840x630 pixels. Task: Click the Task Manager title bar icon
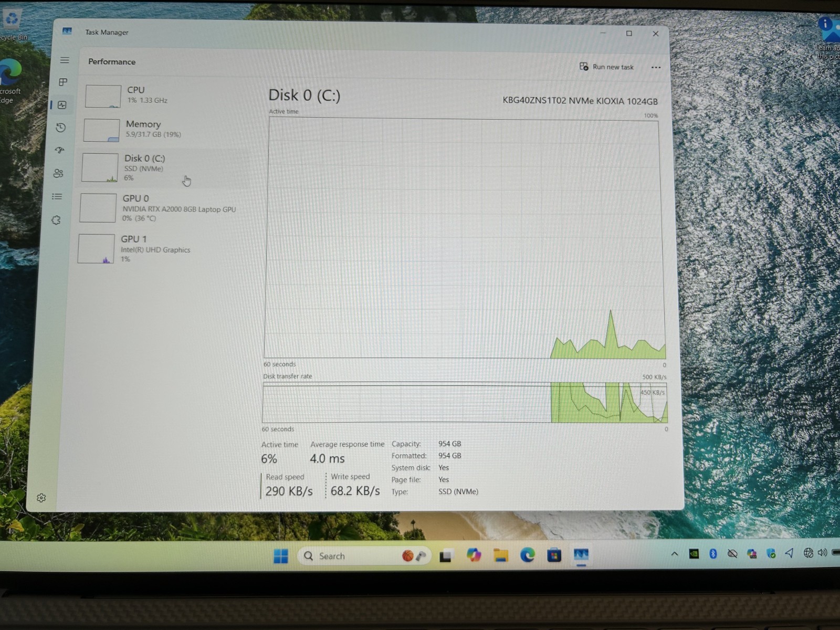(67, 31)
